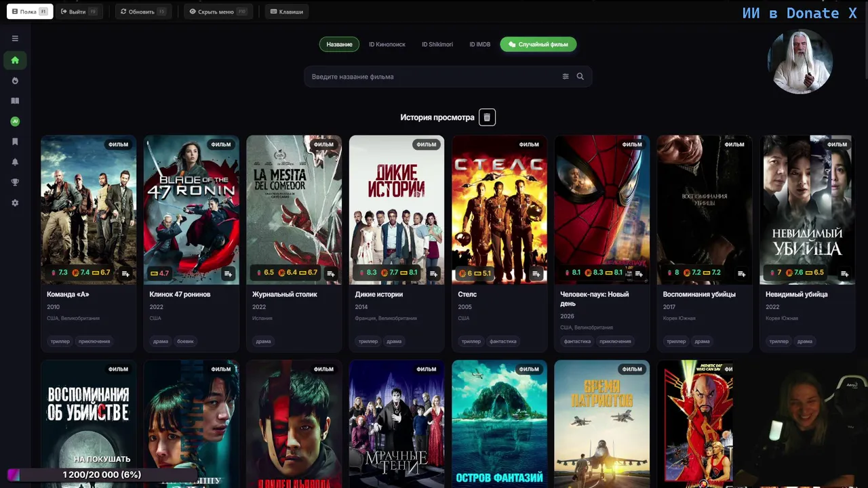Click «Корея Южная» under Воспоминания убийцы
Image resolution: width=868 pixels, height=488 pixels.
click(x=679, y=319)
